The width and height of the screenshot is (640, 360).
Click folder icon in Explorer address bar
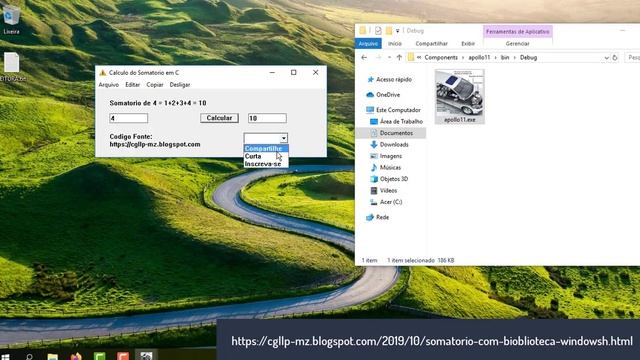(411, 58)
